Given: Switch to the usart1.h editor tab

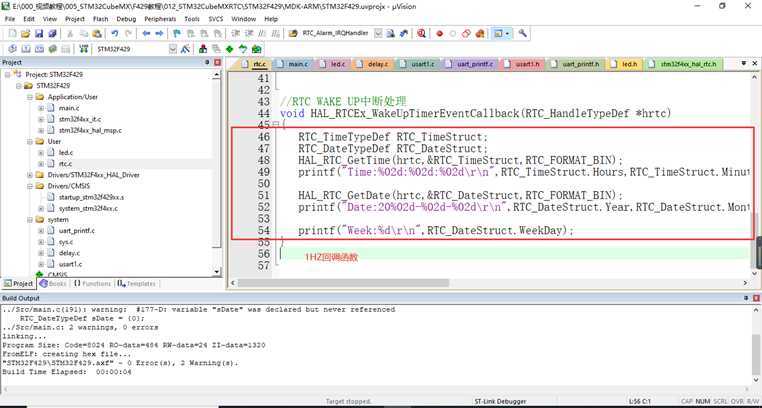Looking at the screenshot, I should pyautogui.click(x=523, y=64).
